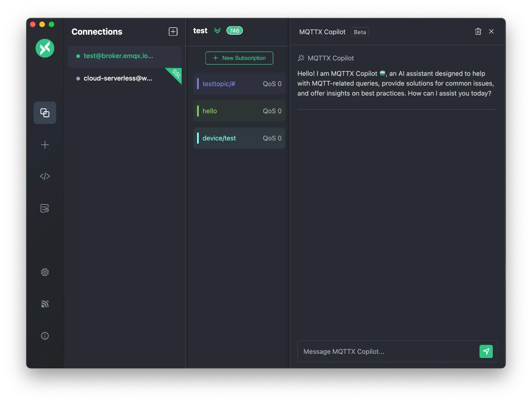The image size is (532, 403).
Task: Click QoS 0 on testtopic/# row
Action: click(x=272, y=84)
